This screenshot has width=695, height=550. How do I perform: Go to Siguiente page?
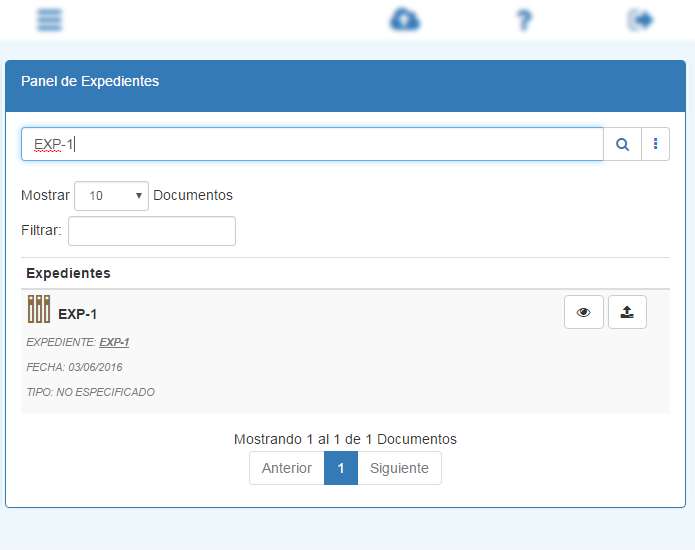click(399, 468)
